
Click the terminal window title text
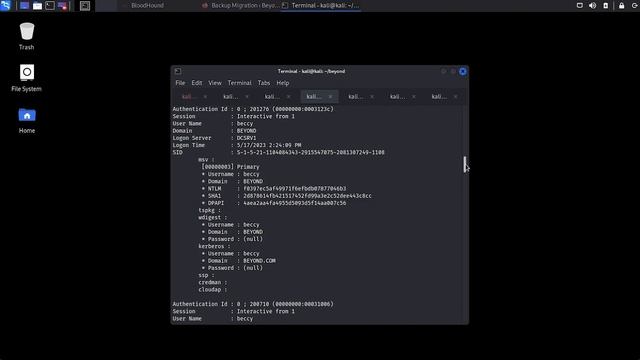click(311, 71)
